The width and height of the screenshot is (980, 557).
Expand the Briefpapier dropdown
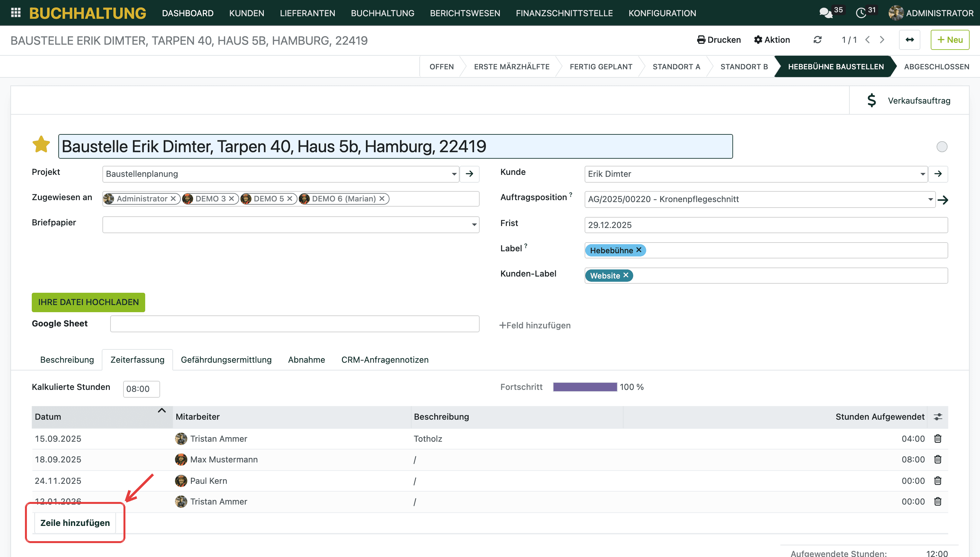474,224
